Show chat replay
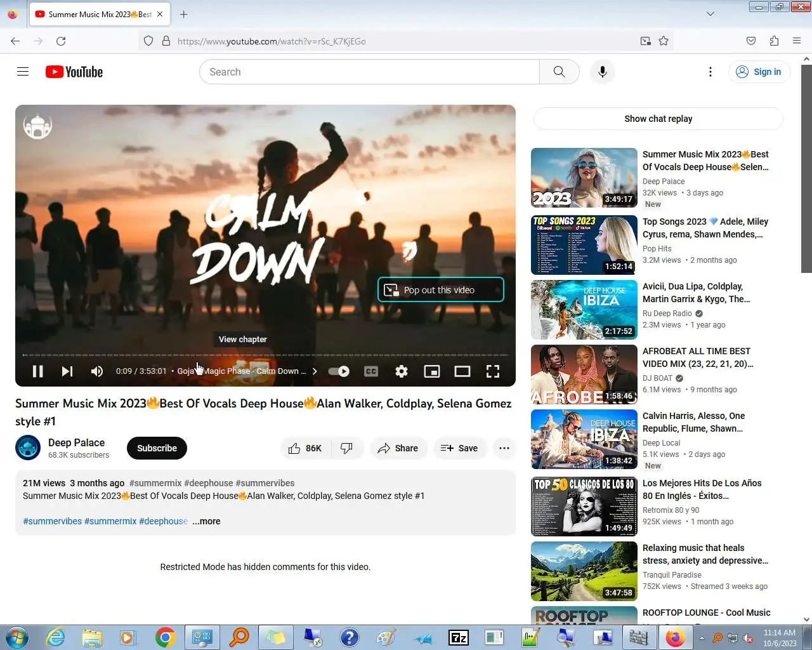Screen dimensions: 812x650 point(658,119)
